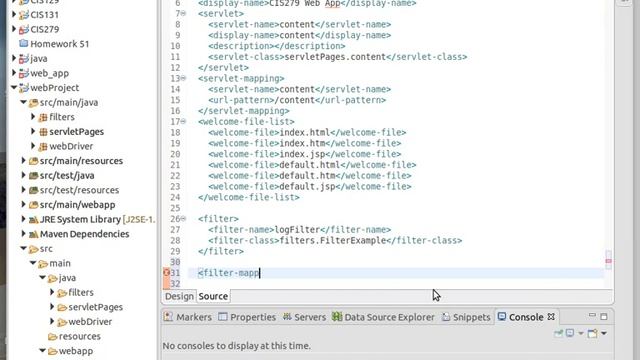Image resolution: width=640 pixels, height=360 pixels.
Task: Click logFilter text on line 27
Action: pyautogui.click(x=297, y=230)
